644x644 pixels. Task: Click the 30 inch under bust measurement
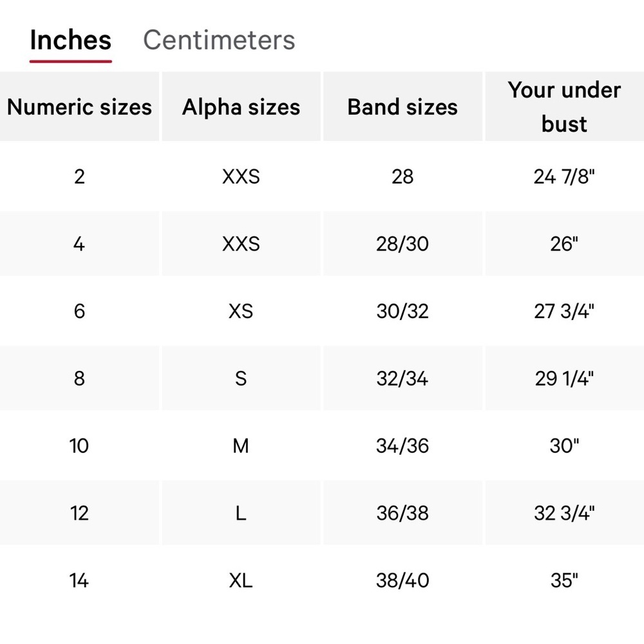coord(564,446)
